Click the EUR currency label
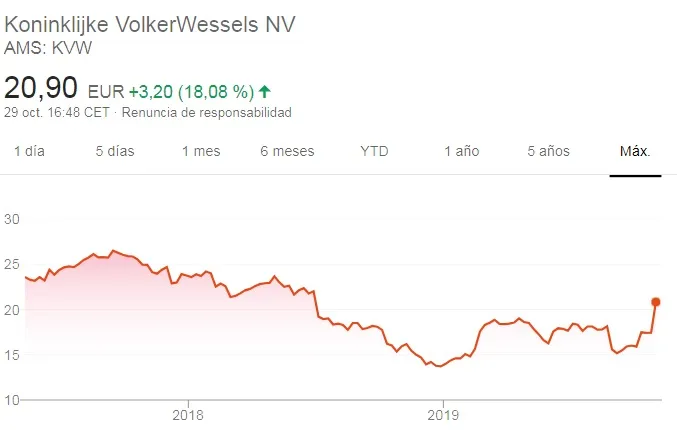 tap(106, 90)
